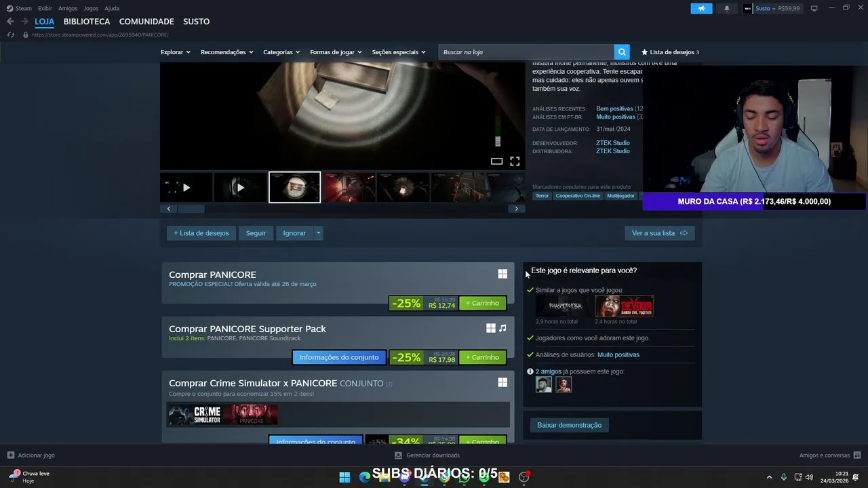Open the Phasmophobia similar game thumbnail
Viewport: 868px width, 488px height.
pos(564,306)
